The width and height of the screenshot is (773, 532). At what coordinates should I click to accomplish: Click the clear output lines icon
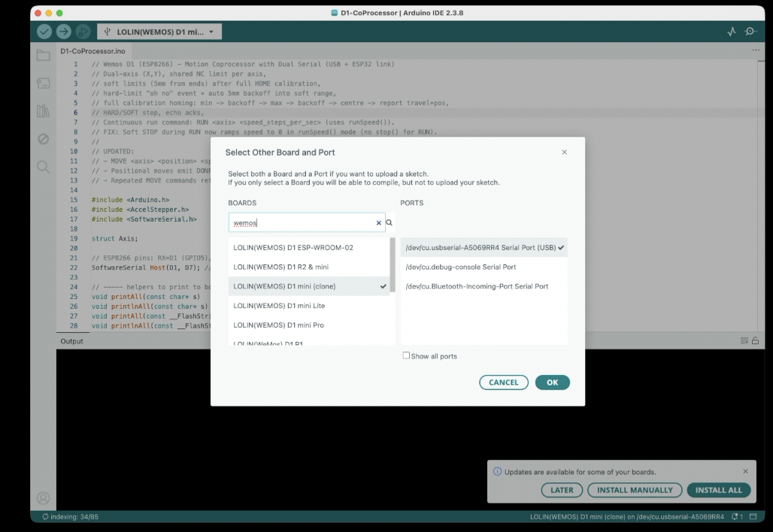(744, 340)
